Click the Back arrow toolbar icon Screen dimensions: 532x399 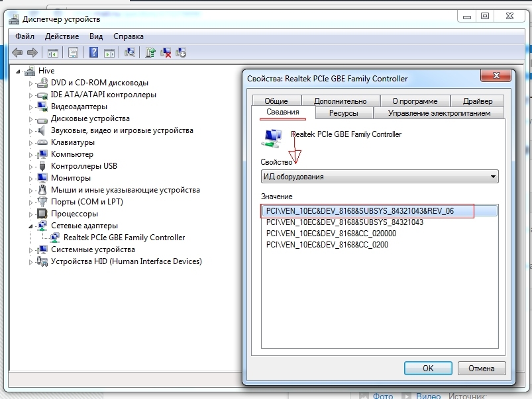pyautogui.click(x=17, y=52)
